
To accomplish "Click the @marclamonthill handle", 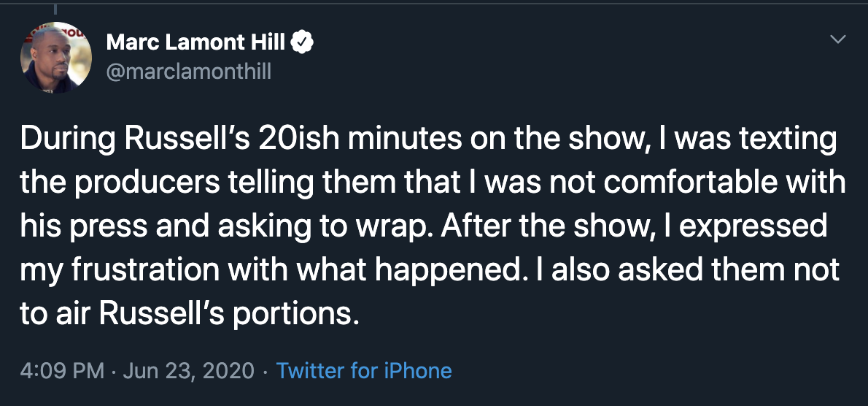I will (188, 72).
